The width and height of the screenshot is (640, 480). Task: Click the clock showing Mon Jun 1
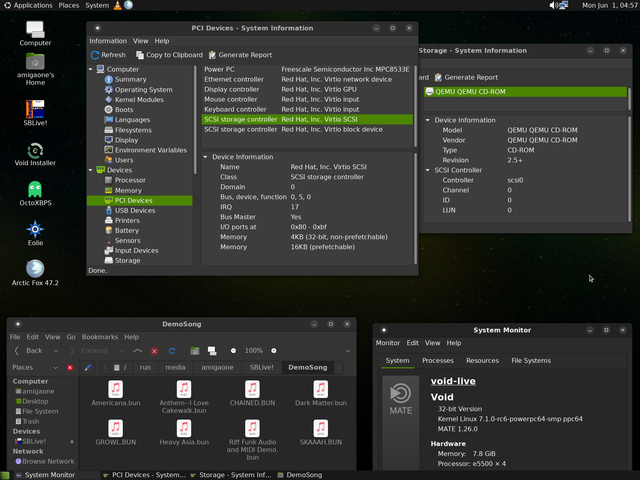(x=610, y=5)
